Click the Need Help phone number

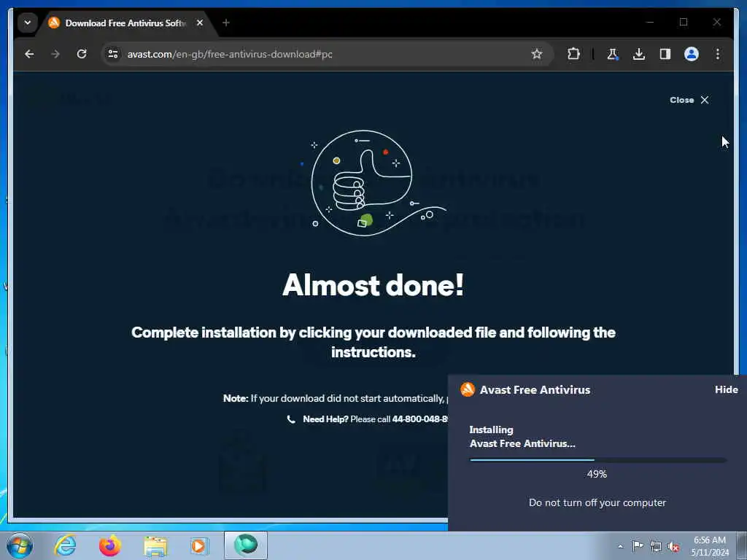pos(419,419)
